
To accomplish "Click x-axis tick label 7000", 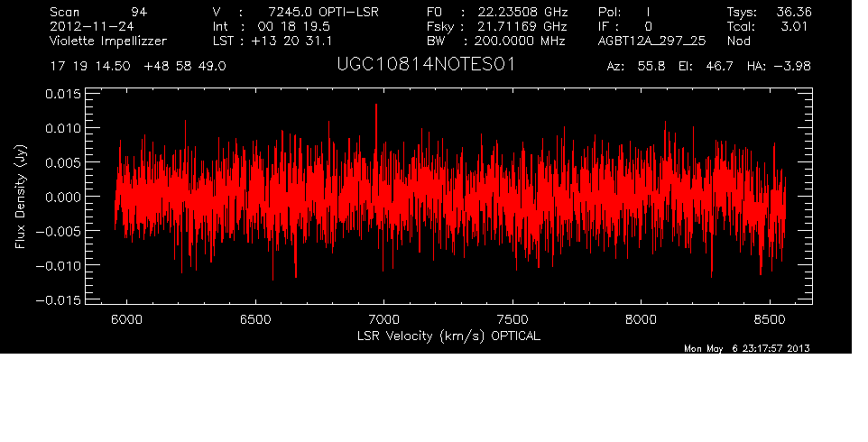I will 383,319.
